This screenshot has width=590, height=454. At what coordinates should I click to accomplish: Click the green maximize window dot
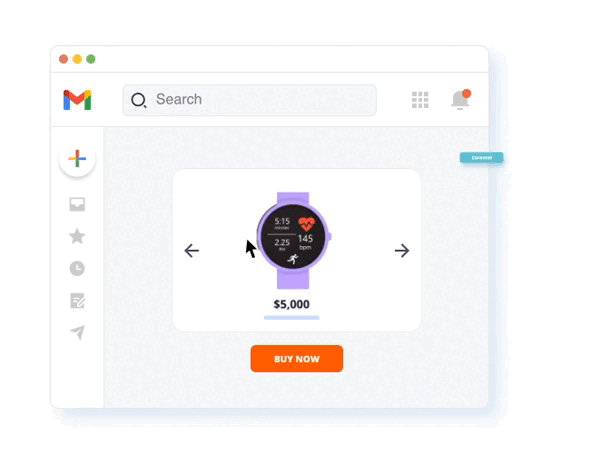pos(91,59)
